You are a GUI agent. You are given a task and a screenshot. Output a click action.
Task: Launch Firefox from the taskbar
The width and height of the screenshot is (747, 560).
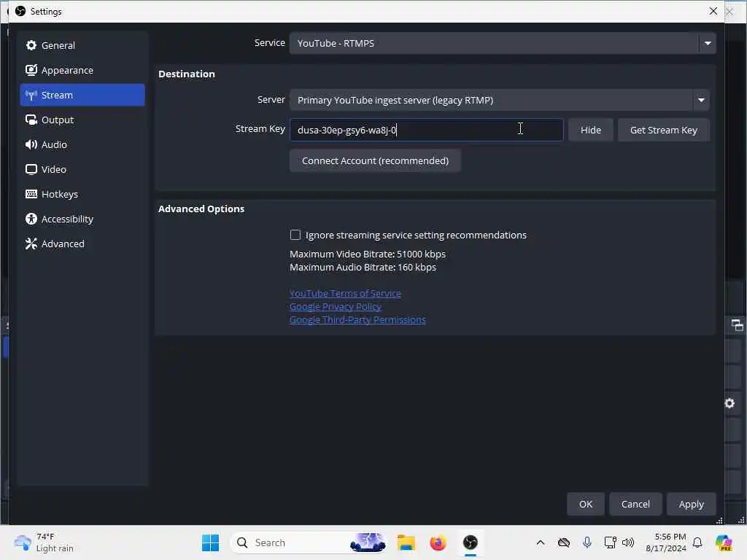coord(438,542)
